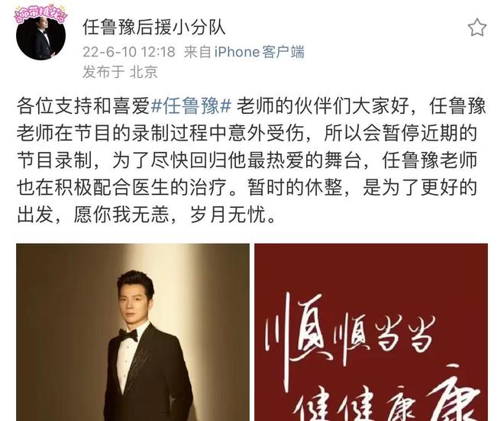Tap the bow tie in the portrait
504x421 pixels.
pos(128,335)
